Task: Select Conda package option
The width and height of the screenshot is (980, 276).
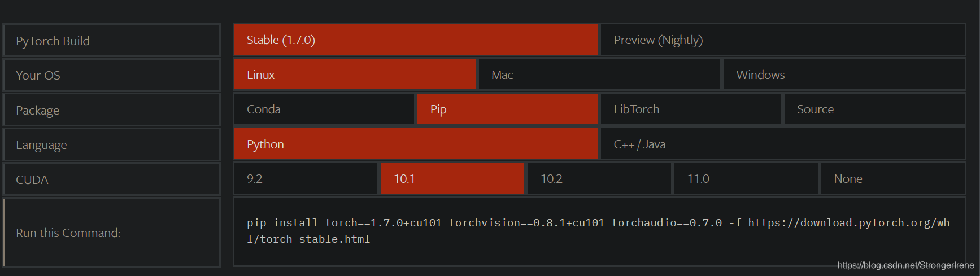Action: [324, 109]
